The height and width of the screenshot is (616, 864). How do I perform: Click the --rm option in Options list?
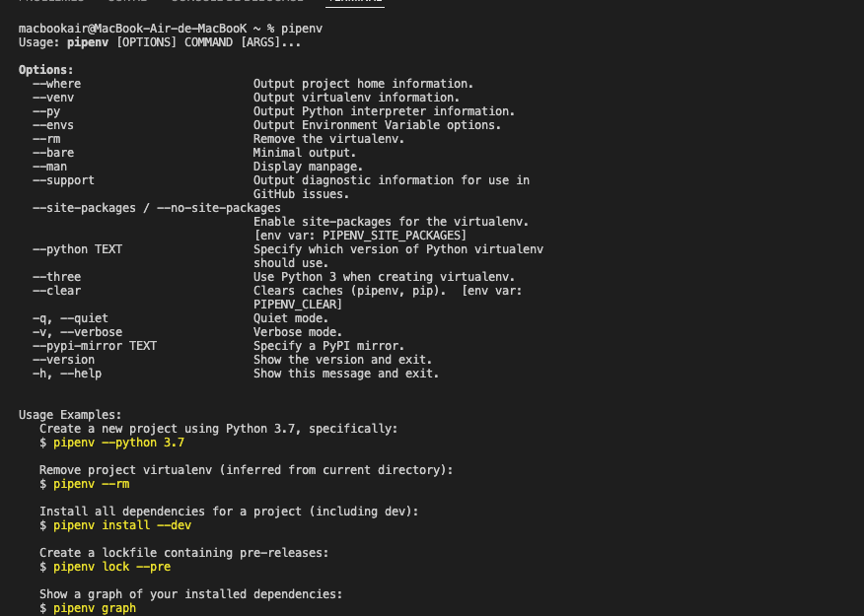[x=46, y=139]
